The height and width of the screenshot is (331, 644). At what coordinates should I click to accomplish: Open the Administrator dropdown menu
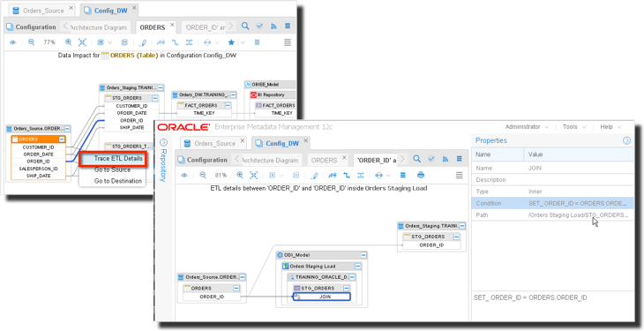(x=527, y=126)
